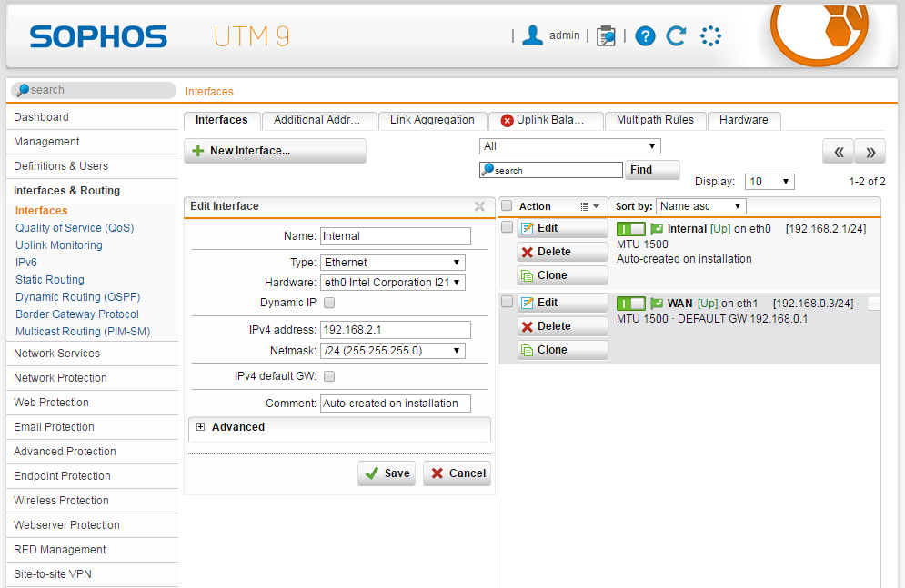Screen dimensions: 905x588
Task: Delete the WAN interface
Action: (562, 326)
